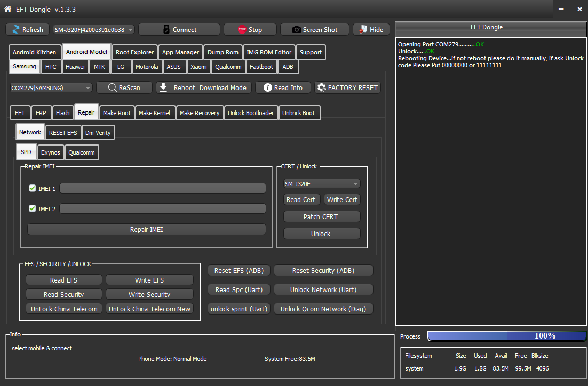Viewport: 588px width, 386px height.
Task: Open the SM-J320F device serial dropdown
Action: (x=94, y=30)
